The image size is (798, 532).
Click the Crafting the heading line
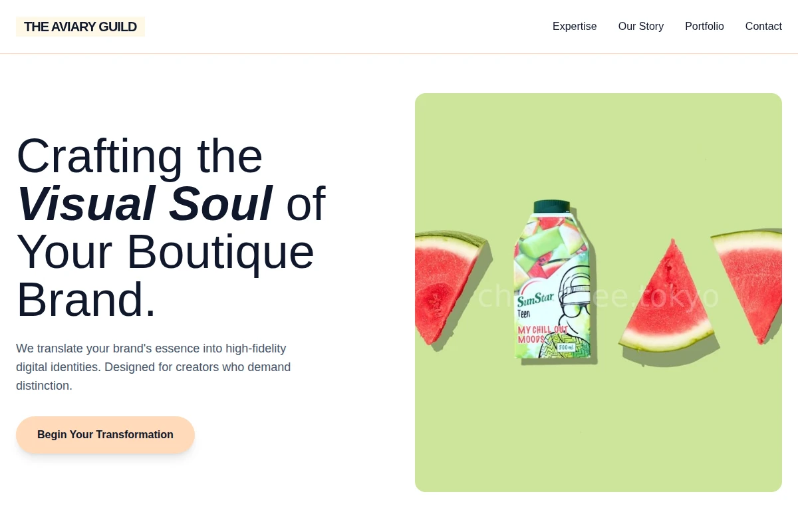pos(140,156)
